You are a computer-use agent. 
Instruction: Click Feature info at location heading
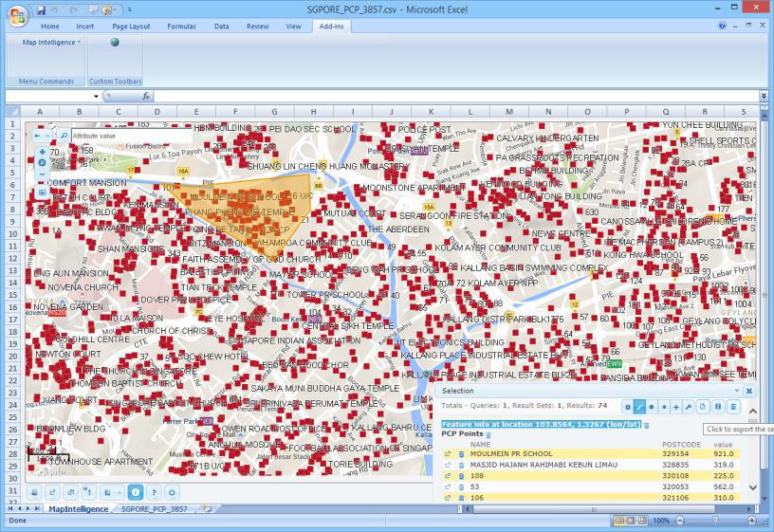coord(541,425)
